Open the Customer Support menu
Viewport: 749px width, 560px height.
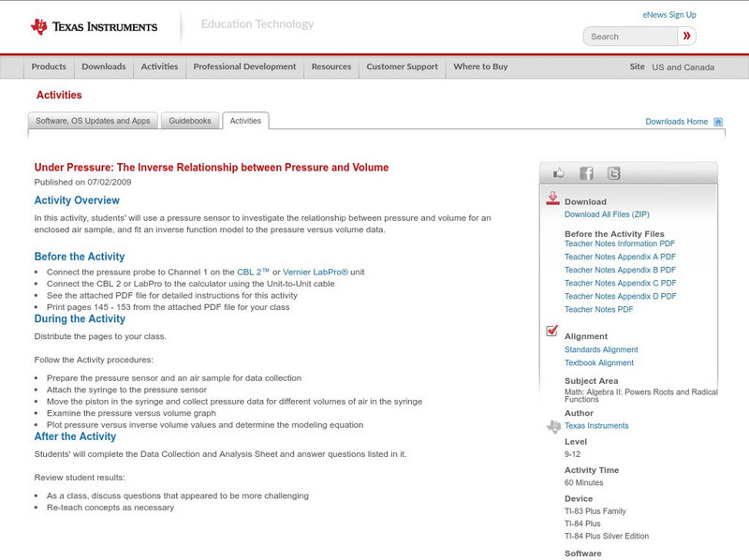pyautogui.click(x=403, y=66)
